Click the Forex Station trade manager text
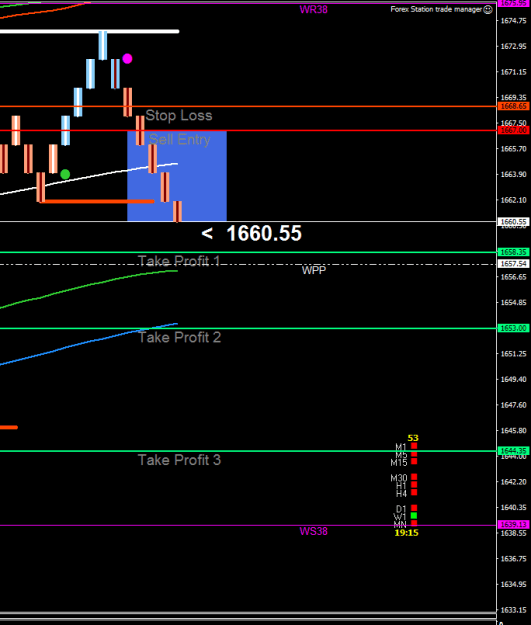Viewport: 531px width, 625px height. (x=436, y=10)
